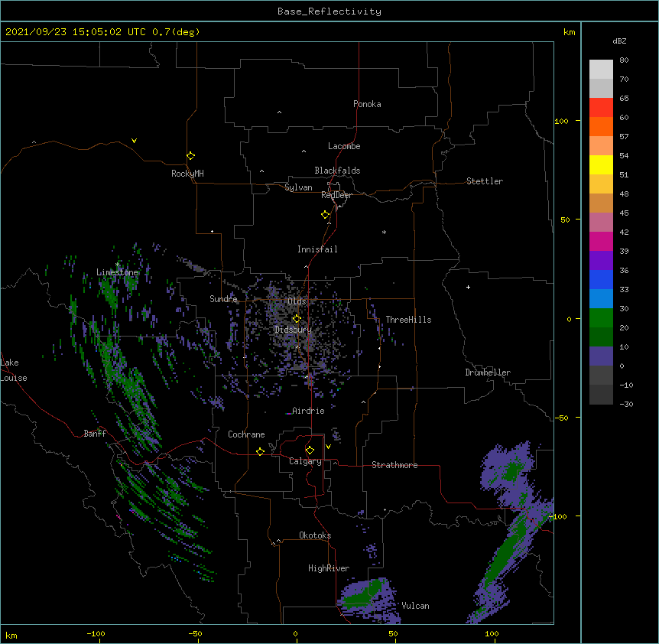
Task: Click the Banff town label
Action: click(95, 434)
